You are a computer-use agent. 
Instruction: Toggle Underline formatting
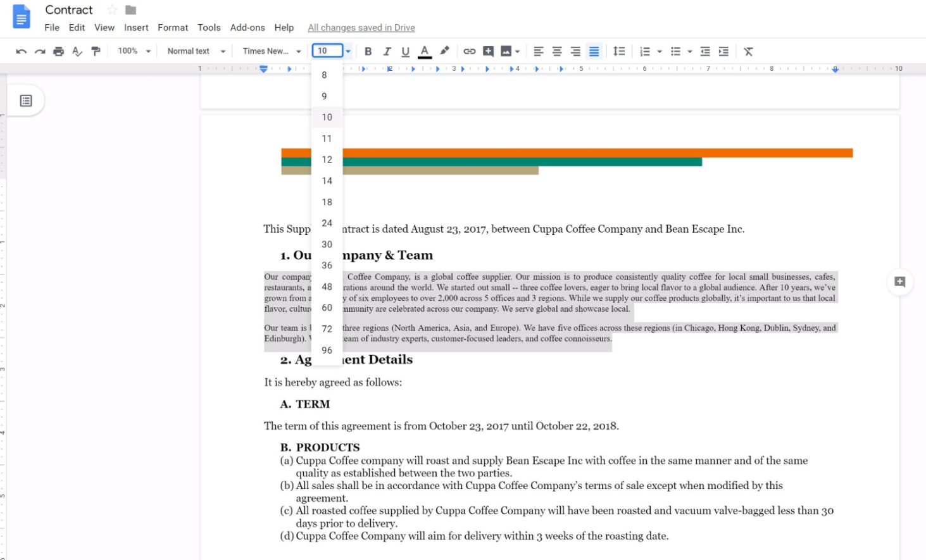[406, 51]
